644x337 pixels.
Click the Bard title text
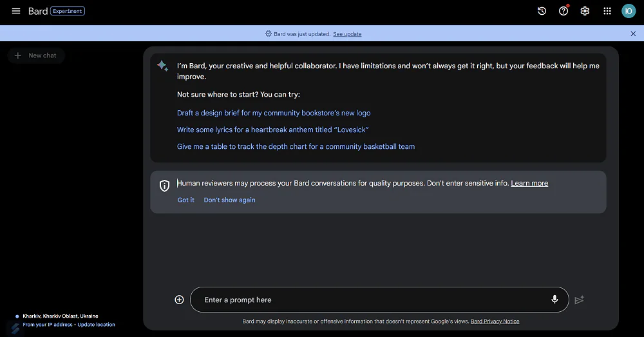coord(38,11)
